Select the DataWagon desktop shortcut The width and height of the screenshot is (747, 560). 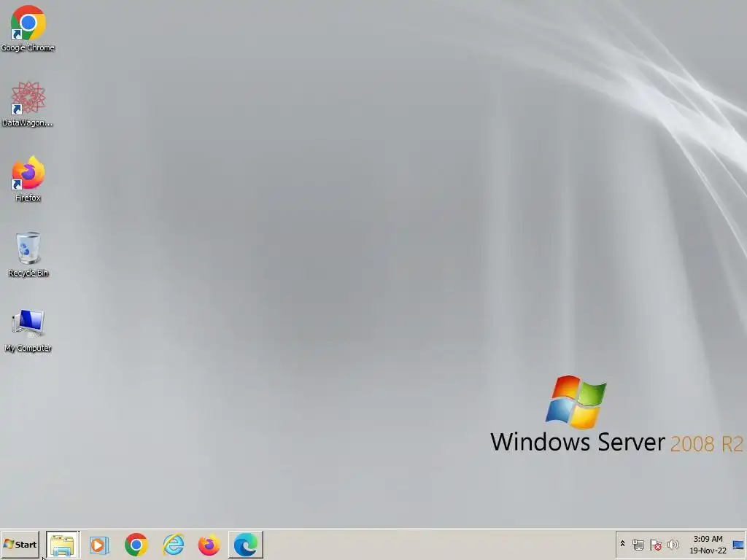click(x=28, y=104)
